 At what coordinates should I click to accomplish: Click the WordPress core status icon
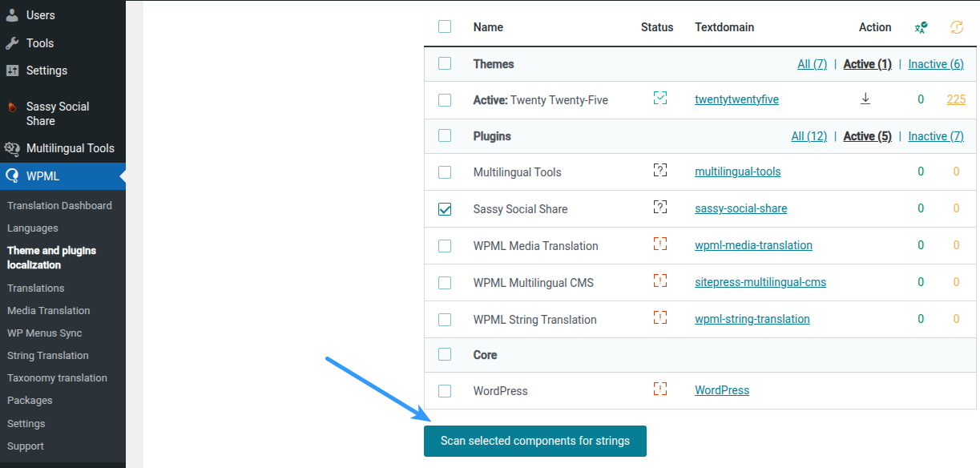(x=660, y=389)
